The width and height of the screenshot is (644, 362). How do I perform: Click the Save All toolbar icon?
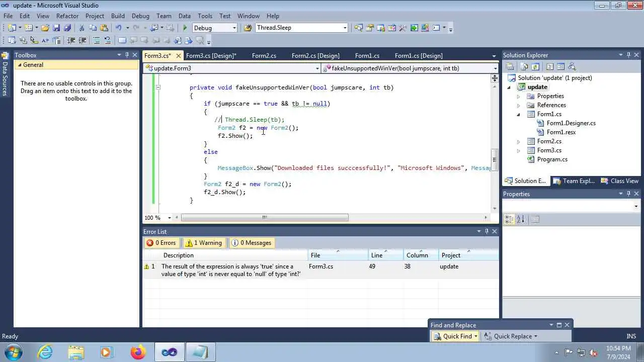pos(67,28)
